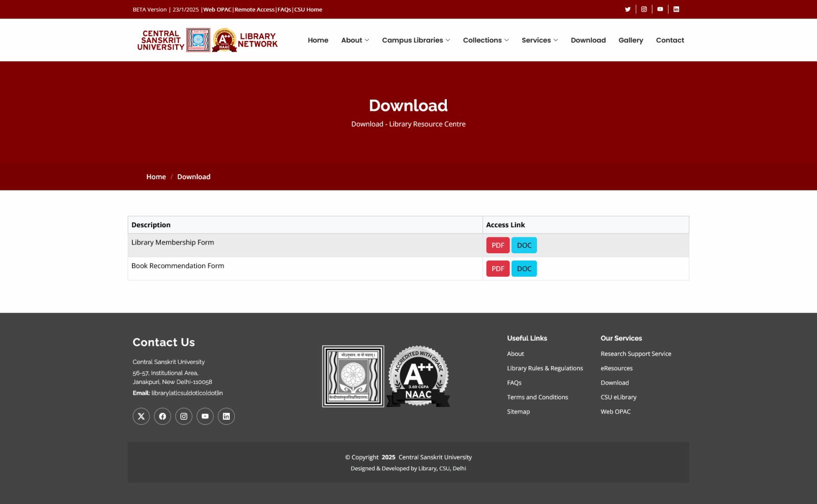
Task: Open the footer Instagram circle icon
Action: [184, 416]
